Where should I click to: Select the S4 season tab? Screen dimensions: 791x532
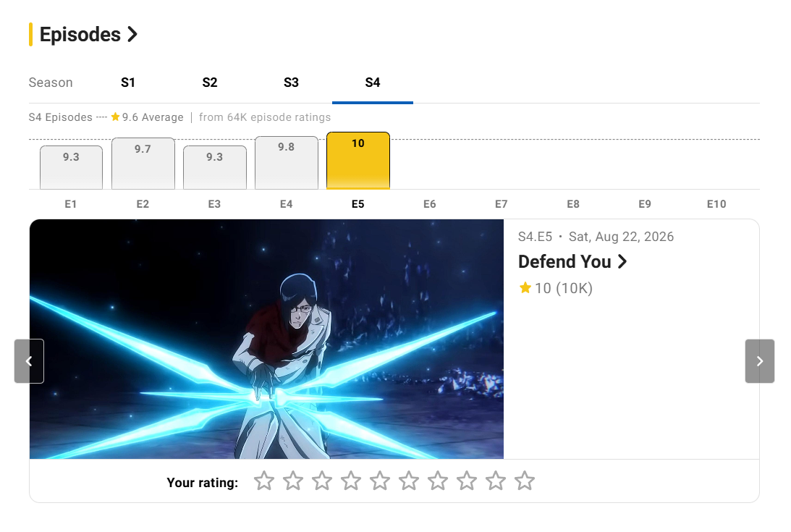373,83
